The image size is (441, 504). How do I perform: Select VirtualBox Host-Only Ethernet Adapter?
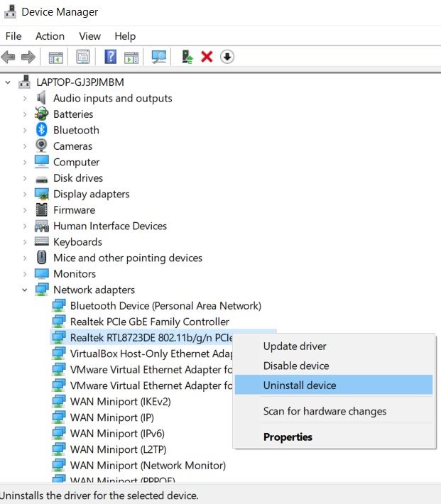tap(151, 354)
